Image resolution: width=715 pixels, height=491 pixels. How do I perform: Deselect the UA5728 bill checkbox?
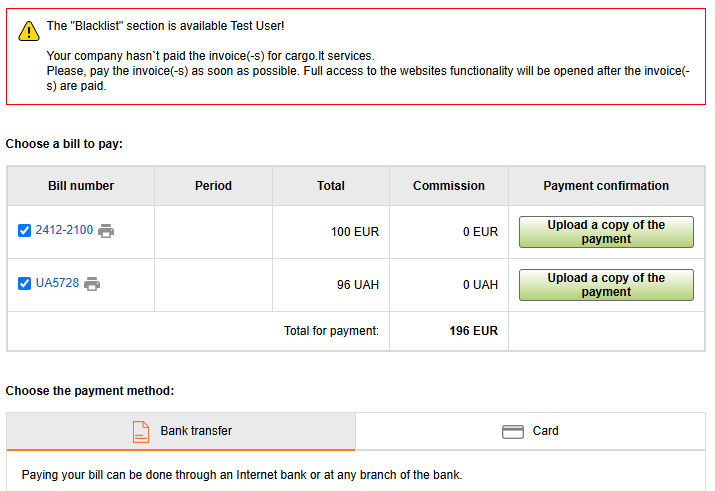tap(25, 284)
